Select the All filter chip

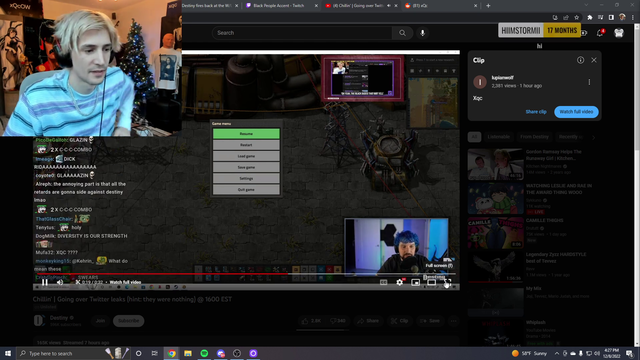474,137
